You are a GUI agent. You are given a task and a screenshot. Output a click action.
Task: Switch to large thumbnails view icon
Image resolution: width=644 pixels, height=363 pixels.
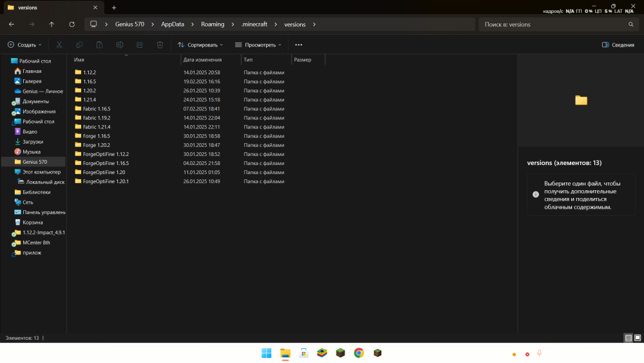638,338
